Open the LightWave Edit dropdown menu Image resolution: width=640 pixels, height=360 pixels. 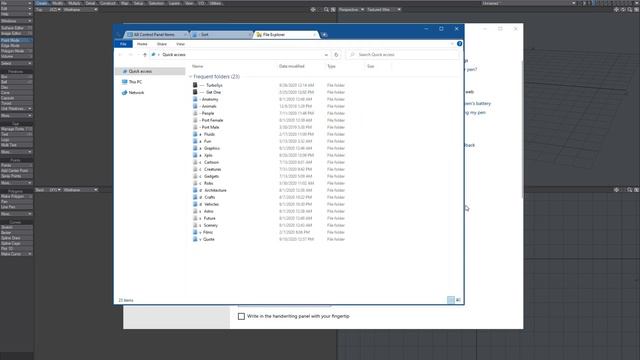pyautogui.click(x=16, y=8)
